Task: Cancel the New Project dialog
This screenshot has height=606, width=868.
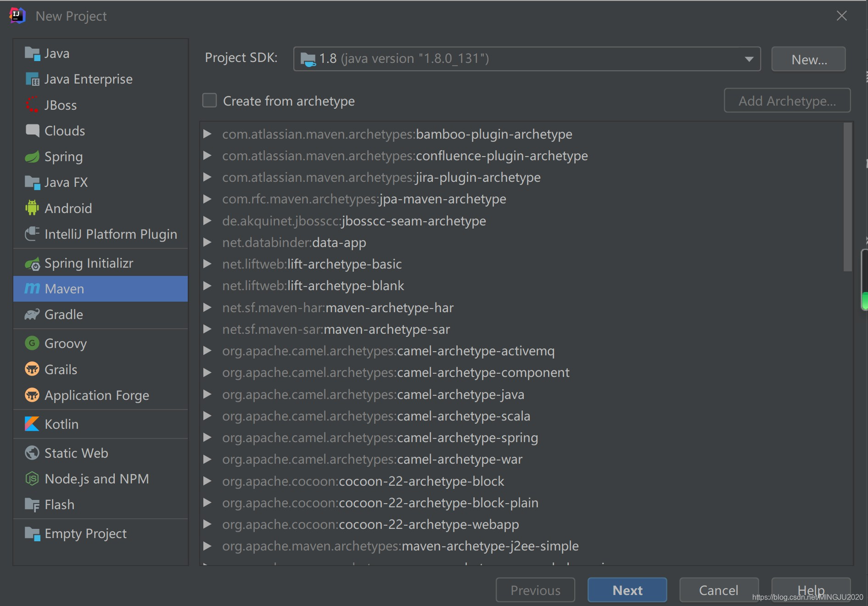Action: [x=719, y=590]
